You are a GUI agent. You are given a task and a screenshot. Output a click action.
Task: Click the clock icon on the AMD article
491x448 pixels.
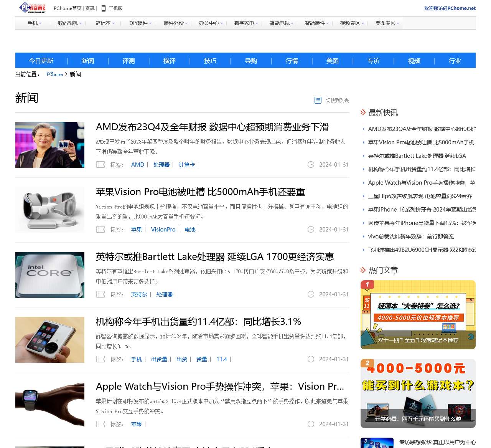pos(311,164)
